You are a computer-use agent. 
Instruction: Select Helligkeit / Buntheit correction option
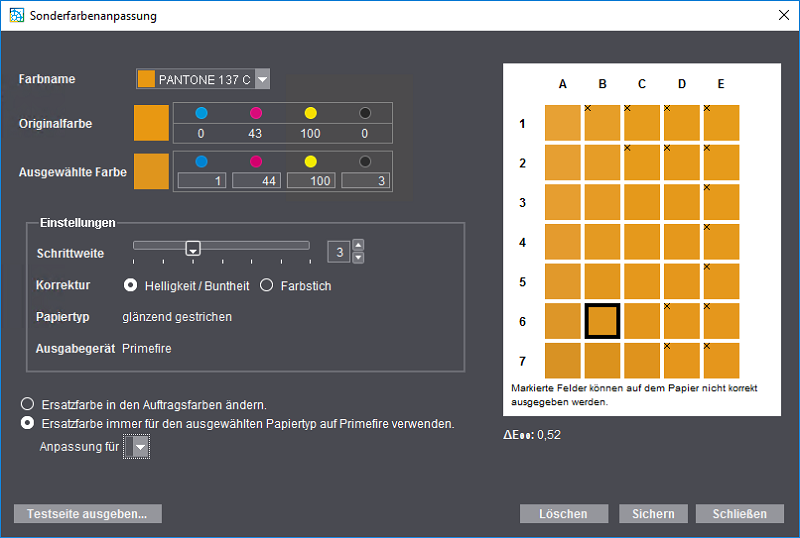130,285
